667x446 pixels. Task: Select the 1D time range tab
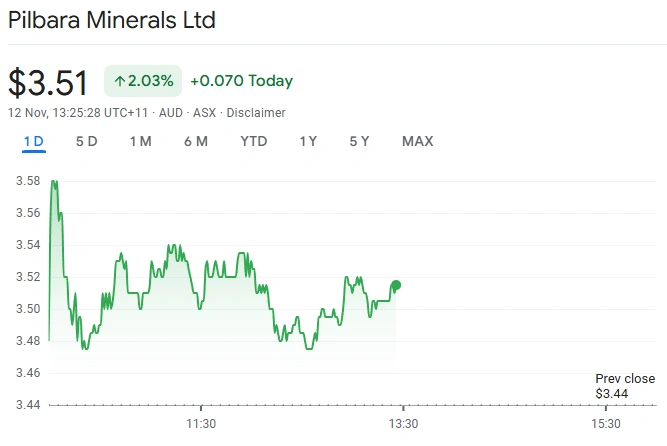pyautogui.click(x=34, y=141)
